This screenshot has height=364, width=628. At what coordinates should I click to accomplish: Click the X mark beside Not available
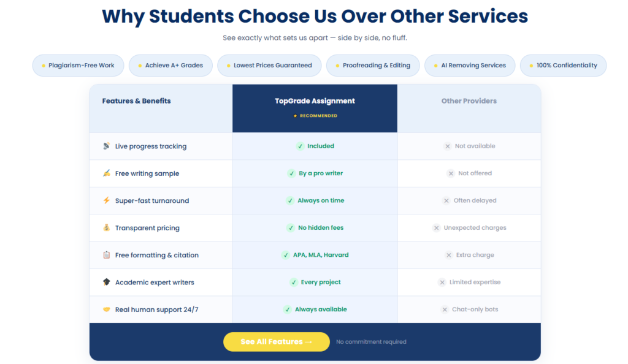[x=447, y=146]
